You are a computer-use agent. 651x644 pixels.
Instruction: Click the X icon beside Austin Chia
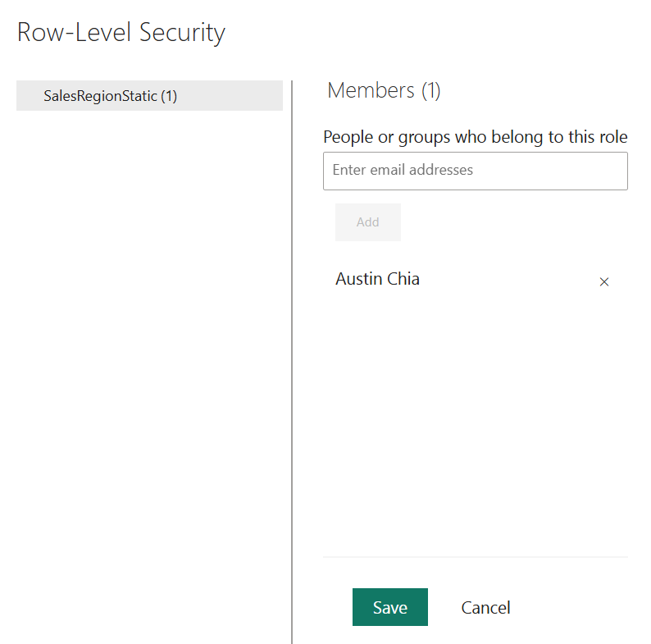tap(604, 282)
